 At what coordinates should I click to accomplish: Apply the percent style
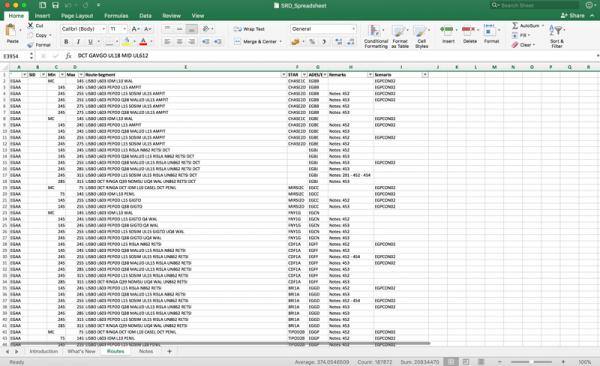(312, 41)
